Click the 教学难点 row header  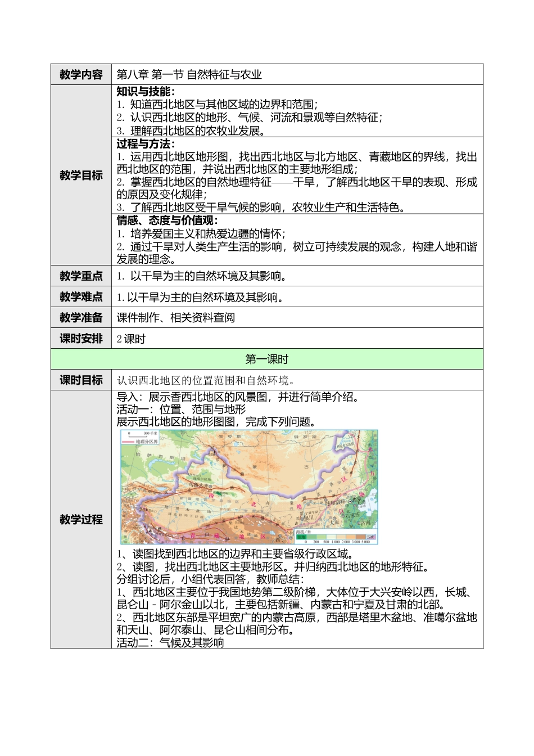[x=82, y=296]
